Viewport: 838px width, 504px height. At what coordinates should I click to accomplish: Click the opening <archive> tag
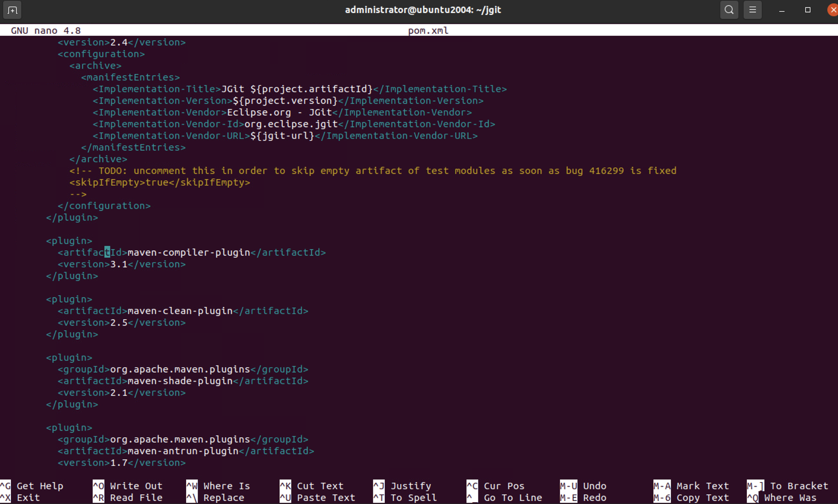coord(95,65)
